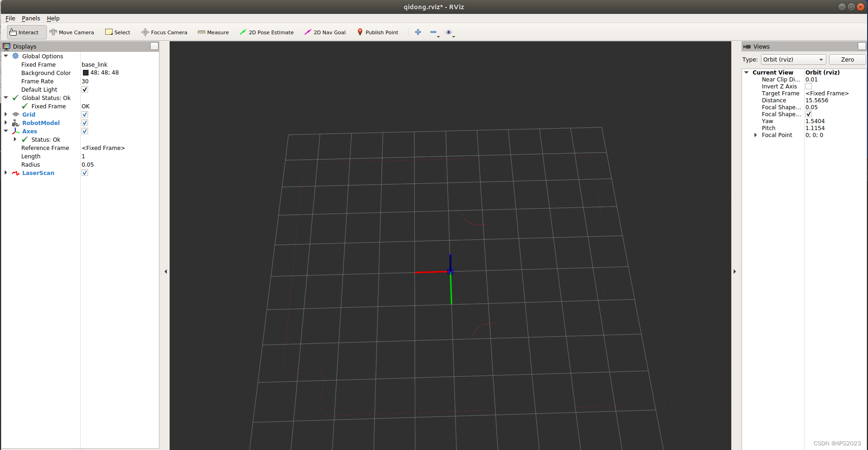Click the Displays panel monitor icon
Viewport: 868px width, 450px height.
(6, 46)
